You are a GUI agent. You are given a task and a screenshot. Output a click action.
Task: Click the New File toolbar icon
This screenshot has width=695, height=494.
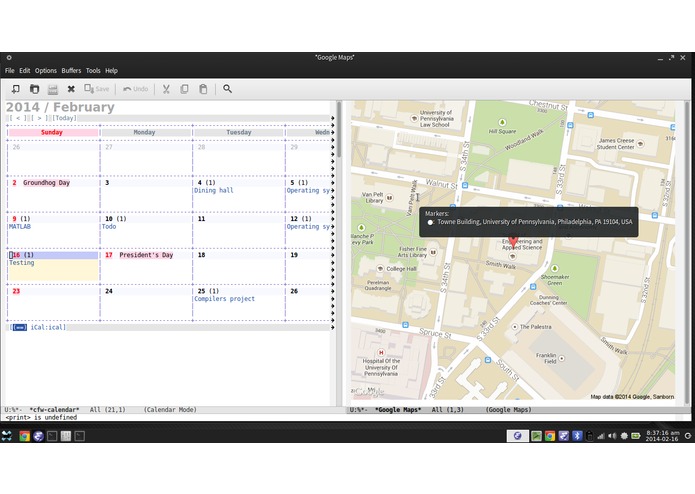tap(16, 89)
